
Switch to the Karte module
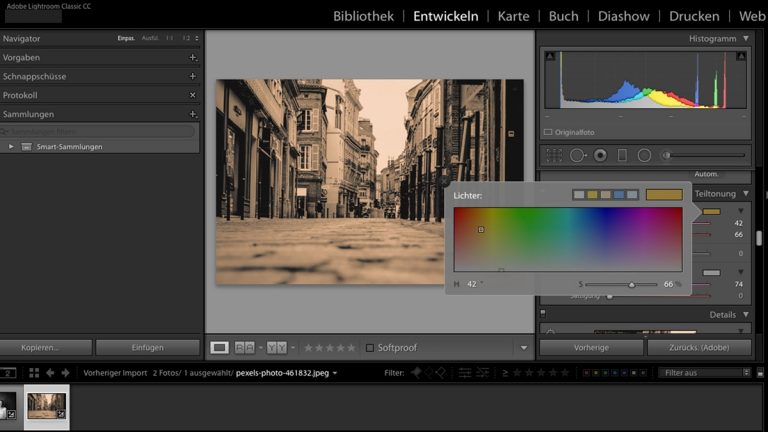point(513,16)
